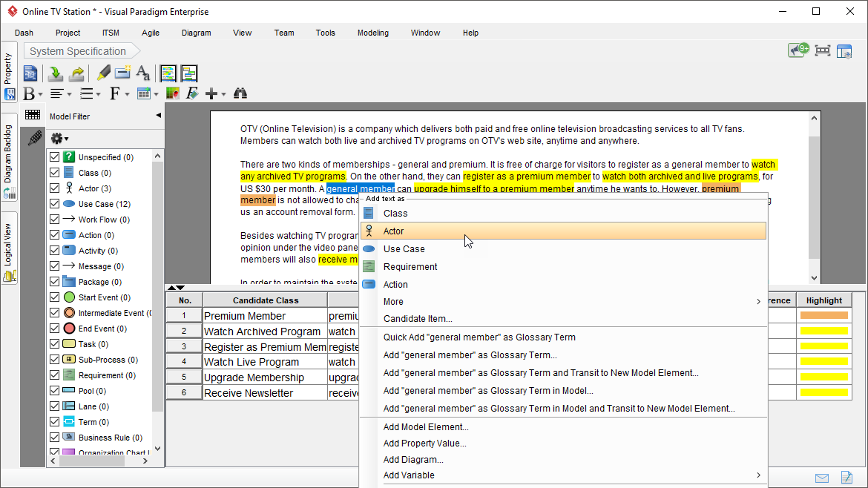Click the document vertical scrollbar
The width and height of the screenshot is (868, 488).
(x=814, y=198)
